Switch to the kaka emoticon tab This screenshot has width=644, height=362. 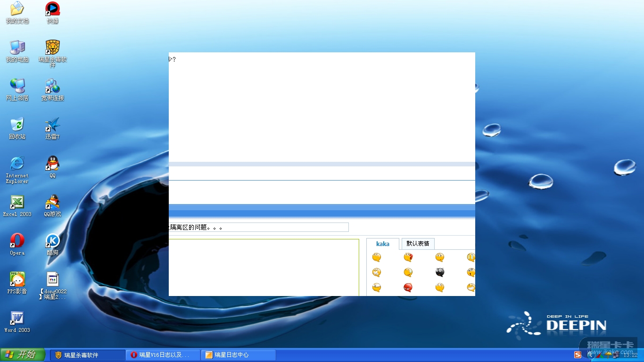pos(382,244)
